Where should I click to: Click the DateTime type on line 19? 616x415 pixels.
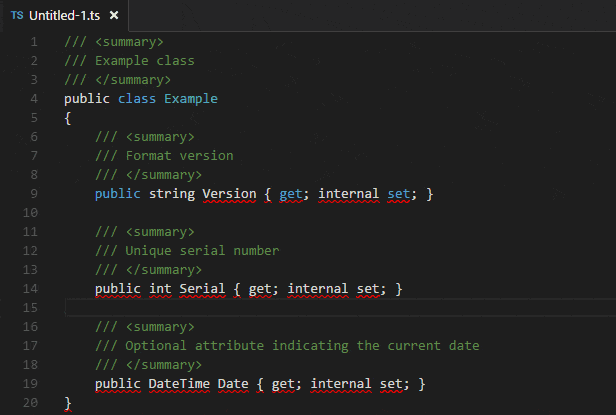(179, 384)
